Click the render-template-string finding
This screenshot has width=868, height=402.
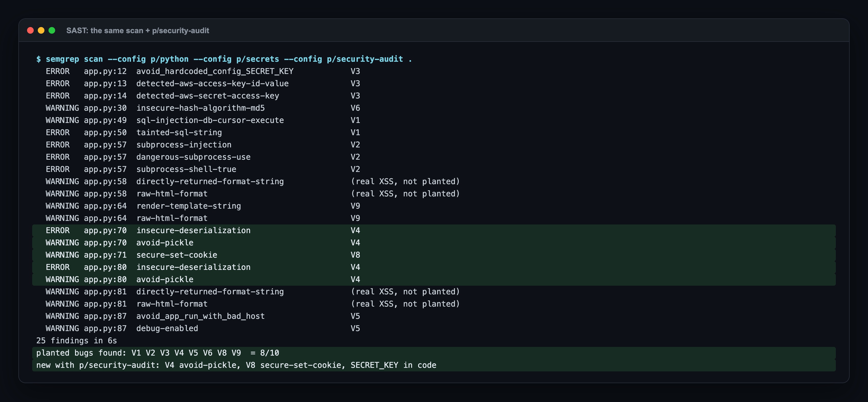188,206
